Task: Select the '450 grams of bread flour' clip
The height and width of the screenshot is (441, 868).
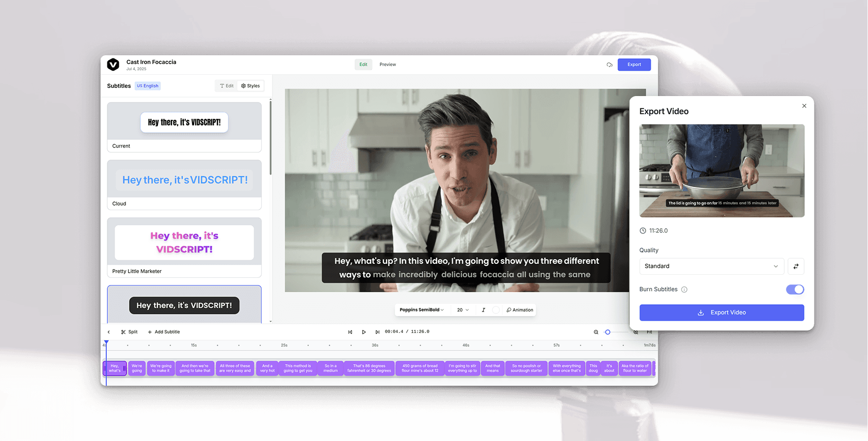Action: click(420, 368)
